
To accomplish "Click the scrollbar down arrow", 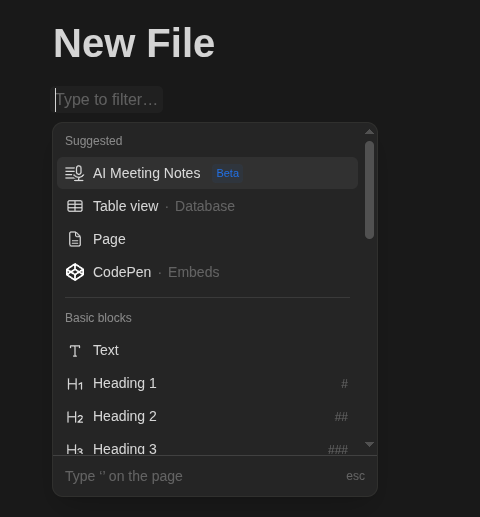I will [x=369, y=444].
